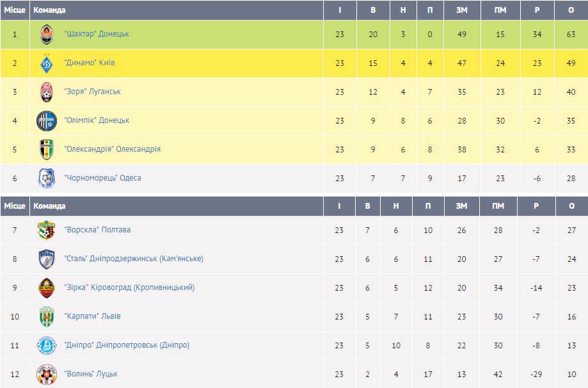Click the "Чорноморець" Одеса team name
Image resolution: width=588 pixels, height=388 pixels.
click(102, 178)
